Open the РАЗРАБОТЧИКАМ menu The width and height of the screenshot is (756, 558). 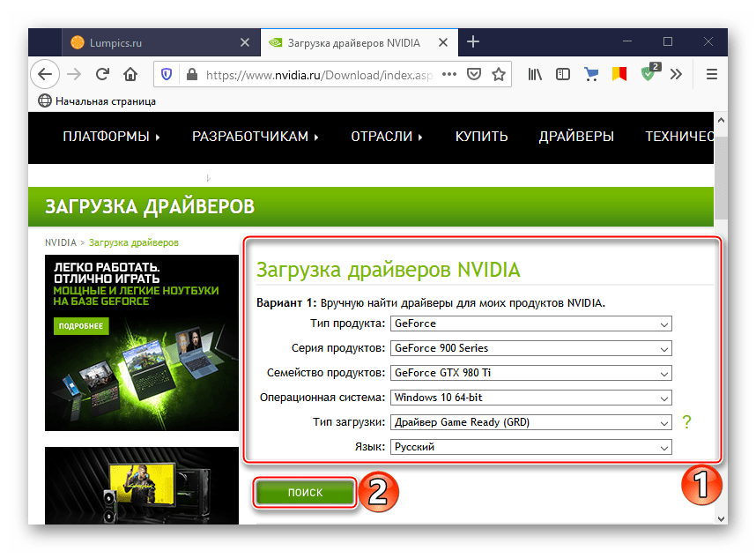tap(255, 137)
